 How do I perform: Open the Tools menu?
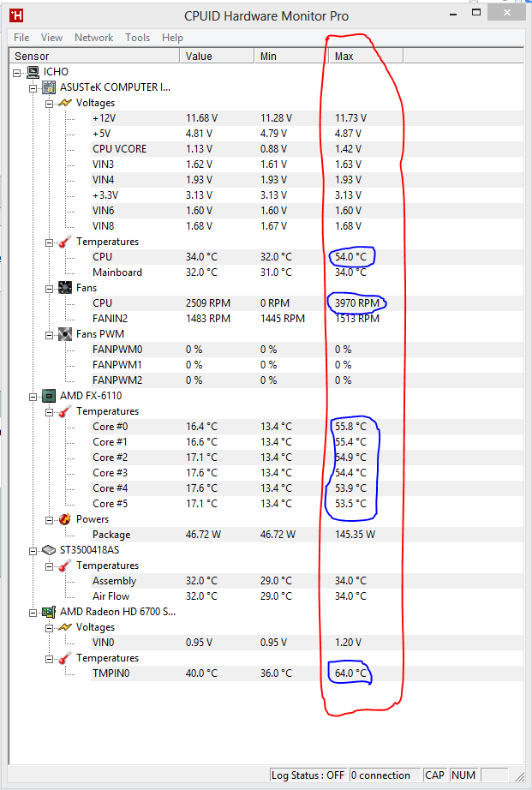click(138, 38)
